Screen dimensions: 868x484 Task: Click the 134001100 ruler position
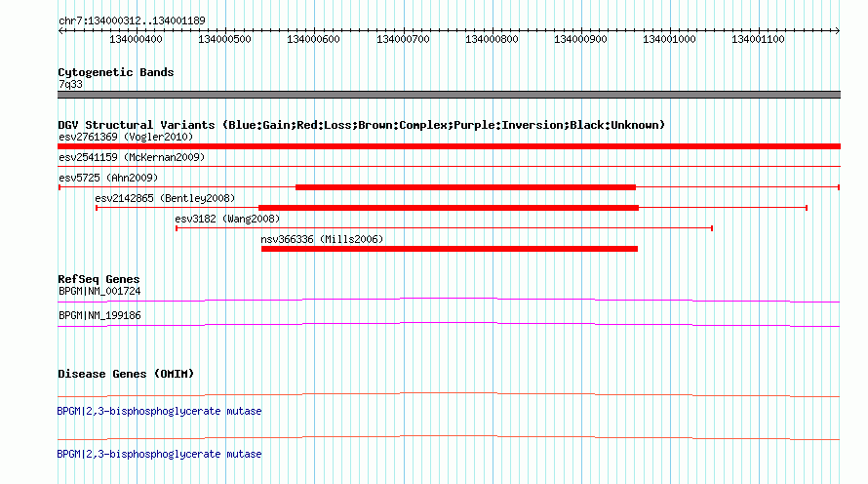tap(758, 39)
